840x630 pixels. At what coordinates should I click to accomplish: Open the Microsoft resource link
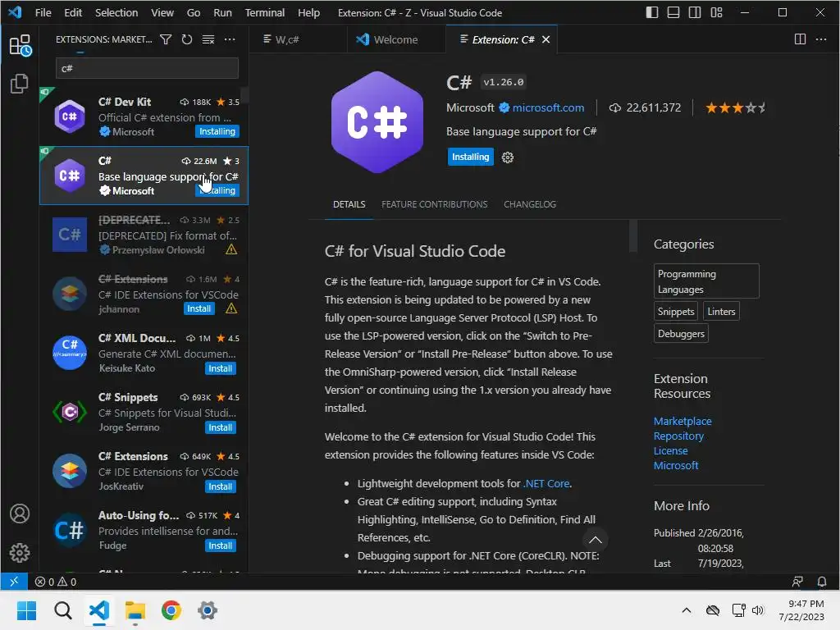[676, 466]
